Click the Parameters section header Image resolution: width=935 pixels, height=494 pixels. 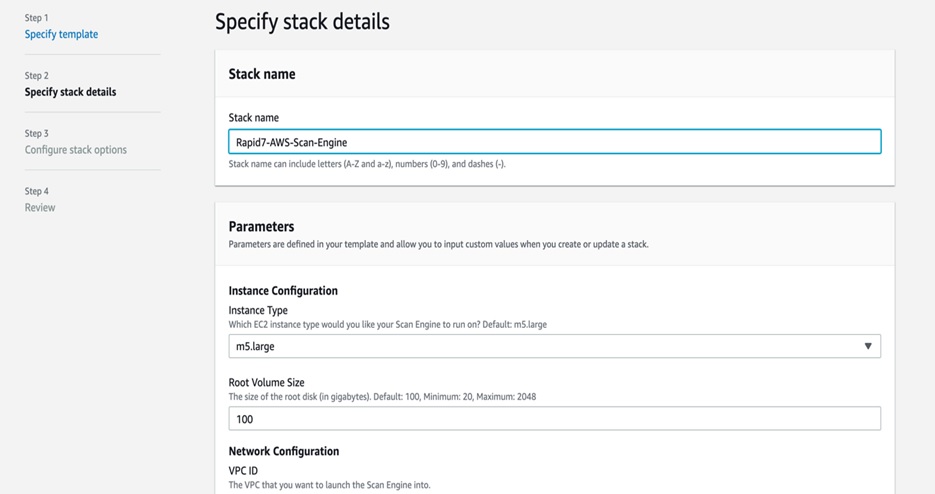tap(261, 227)
